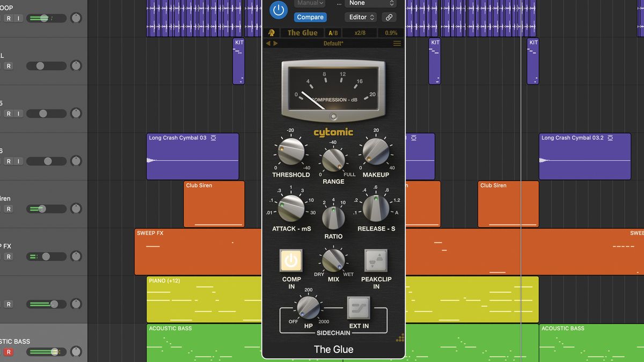This screenshot has height=362, width=644.
Task: Click the 0.9% CPU readout
Action: (x=390, y=33)
